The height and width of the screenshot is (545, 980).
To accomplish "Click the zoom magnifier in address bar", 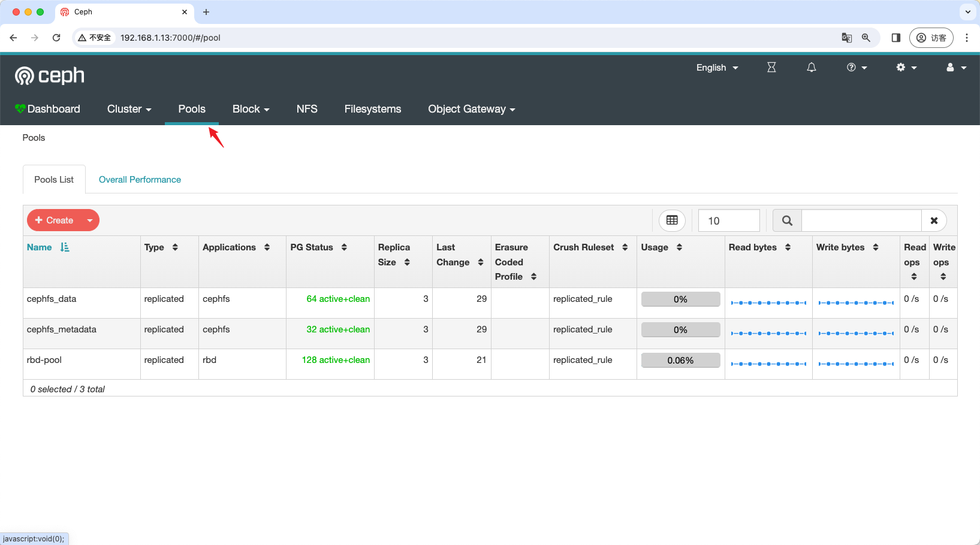I will [x=866, y=38].
